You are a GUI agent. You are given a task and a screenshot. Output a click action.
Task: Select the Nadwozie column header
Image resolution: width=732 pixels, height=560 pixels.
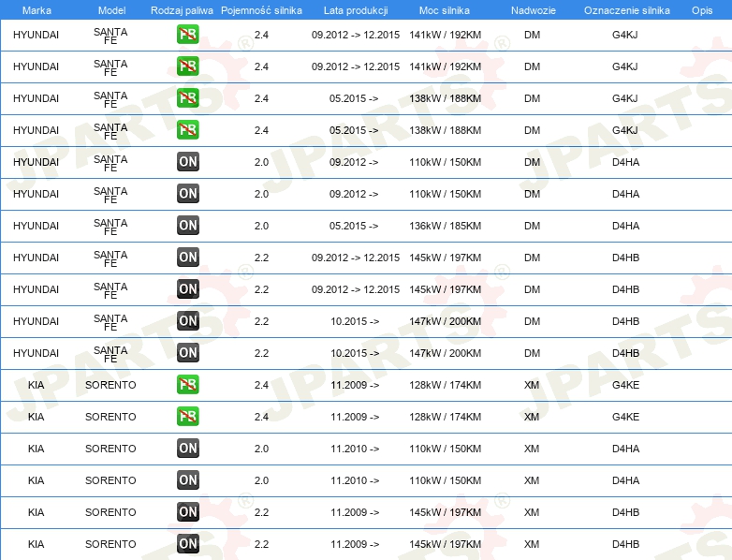pos(532,9)
